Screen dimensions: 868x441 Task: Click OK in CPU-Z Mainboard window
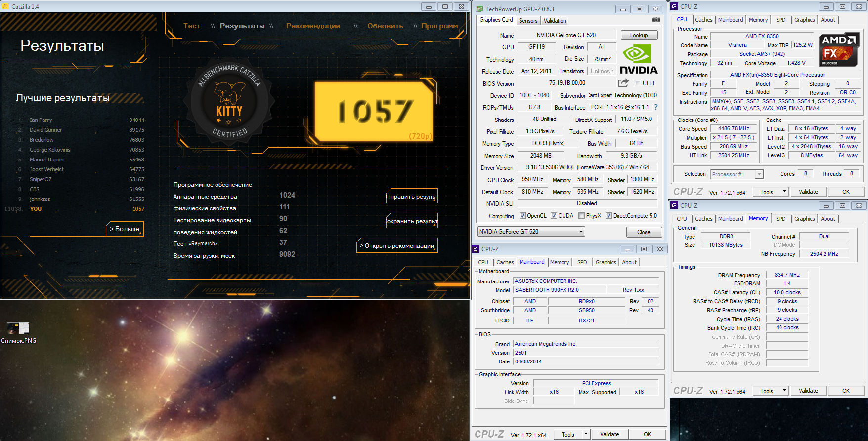tap(647, 434)
